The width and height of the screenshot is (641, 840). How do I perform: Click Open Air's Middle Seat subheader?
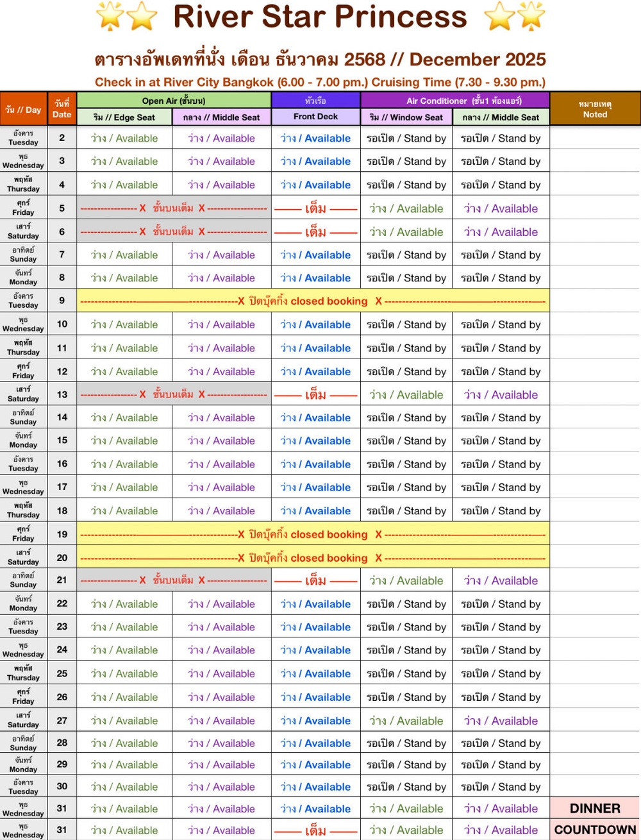[x=222, y=117]
